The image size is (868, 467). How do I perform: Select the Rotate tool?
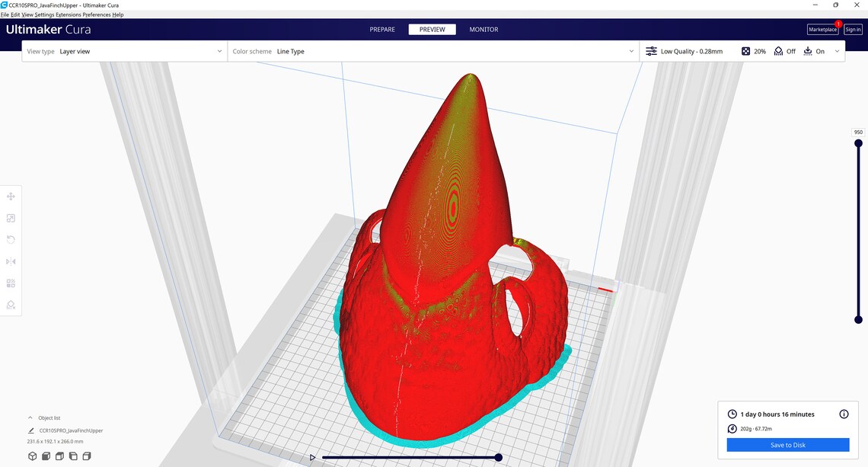pyautogui.click(x=11, y=239)
